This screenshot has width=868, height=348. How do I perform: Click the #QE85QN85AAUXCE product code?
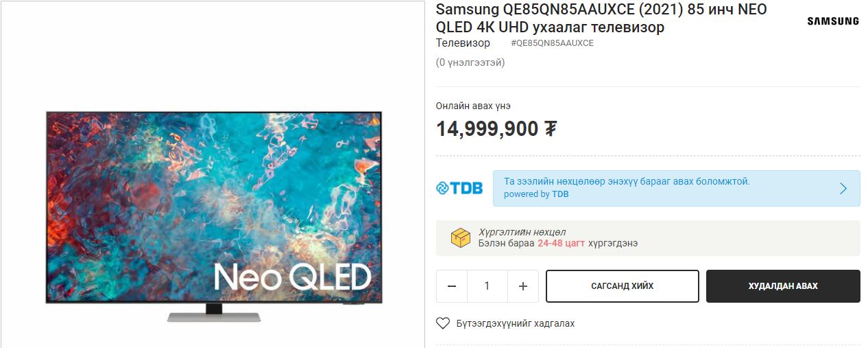tap(552, 43)
